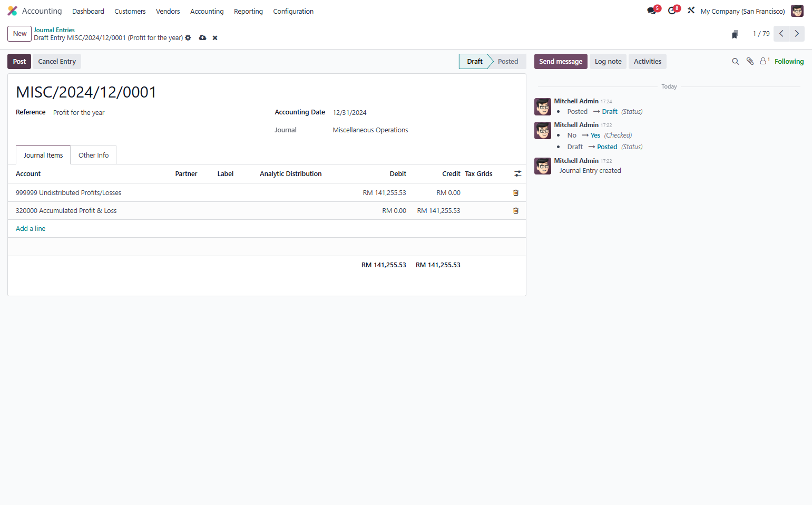Click the debug tools wrench icon

tap(691, 11)
